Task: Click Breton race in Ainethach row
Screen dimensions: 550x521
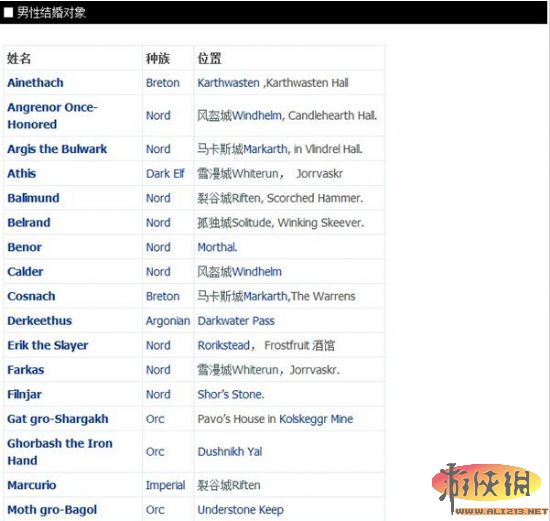Action: click(163, 83)
